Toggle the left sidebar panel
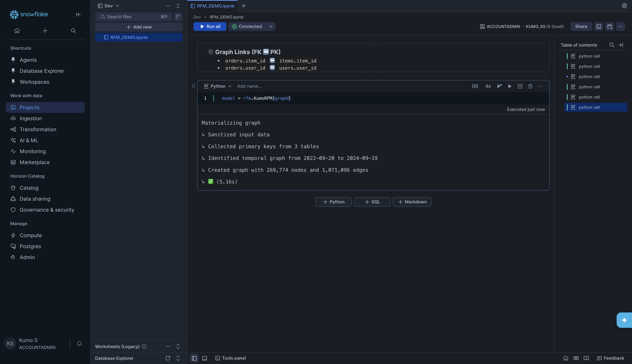Screen dimensions: 632x364 194,358
